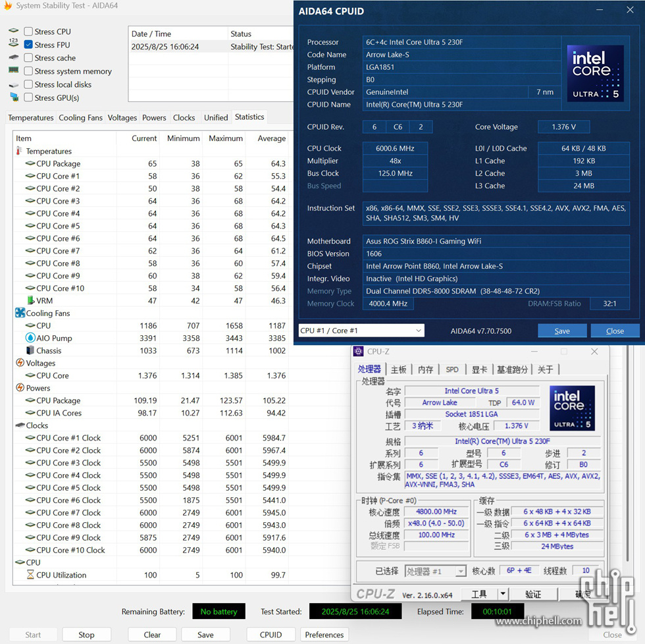Open Preferences in Stability Test
This screenshot has width=645, height=644.
tap(324, 635)
